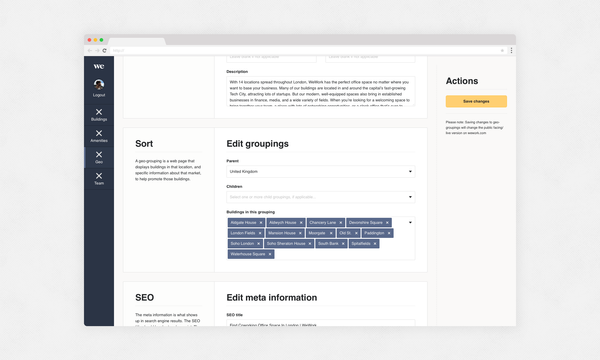The image size is (600, 360).
Task: Click the user avatar above Logout
Action: [x=99, y=84]
